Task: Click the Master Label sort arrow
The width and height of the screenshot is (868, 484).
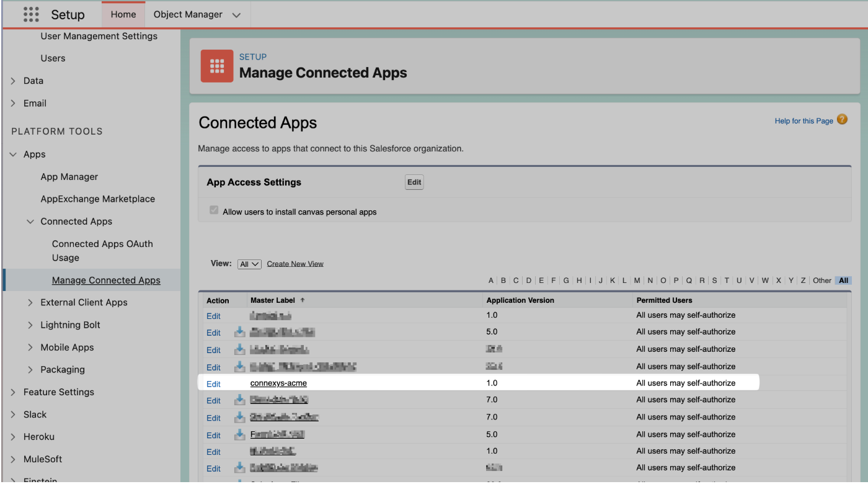Action: (x=303, y=300)
